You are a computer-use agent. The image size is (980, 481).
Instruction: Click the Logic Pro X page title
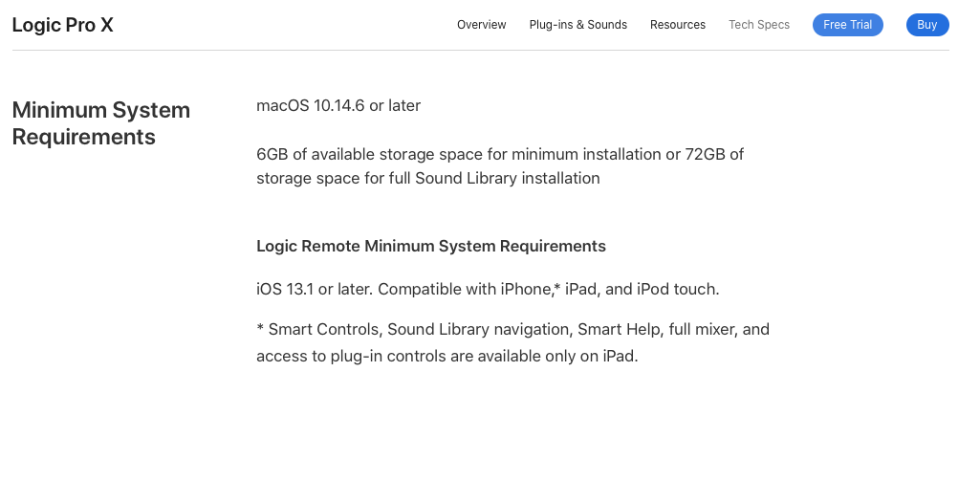(x=63, y=25)
